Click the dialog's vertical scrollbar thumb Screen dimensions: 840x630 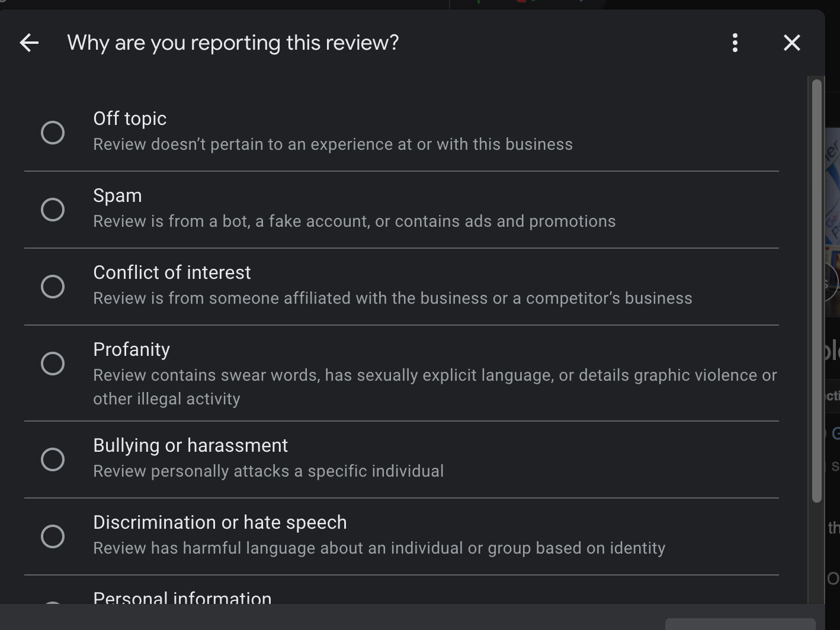[817, 291]
